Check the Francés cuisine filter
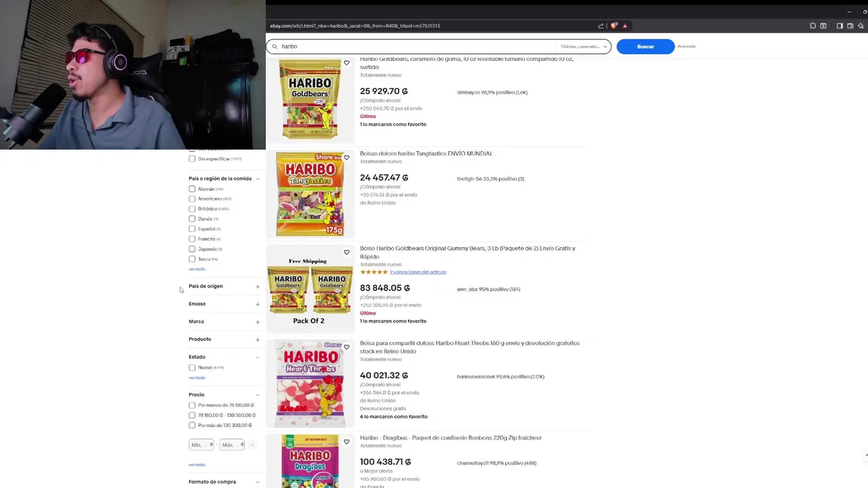The height and width of the screenshot is (488, 868). click(192, 239)
